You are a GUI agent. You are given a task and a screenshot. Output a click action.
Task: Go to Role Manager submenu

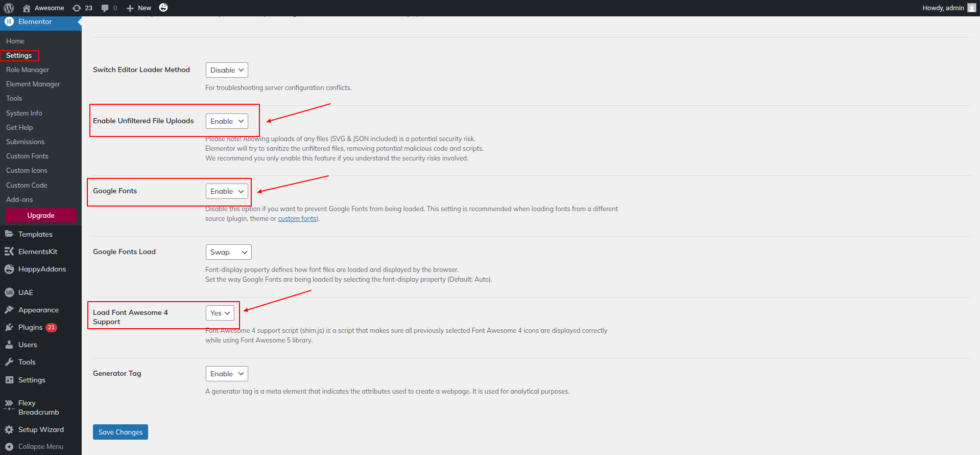(x=28, y=70)
